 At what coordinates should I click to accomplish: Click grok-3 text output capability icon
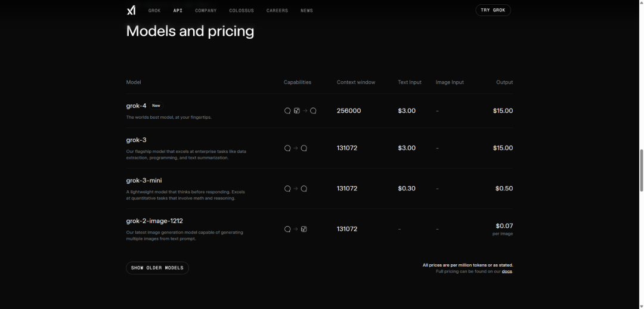click(x=304, y=148)
